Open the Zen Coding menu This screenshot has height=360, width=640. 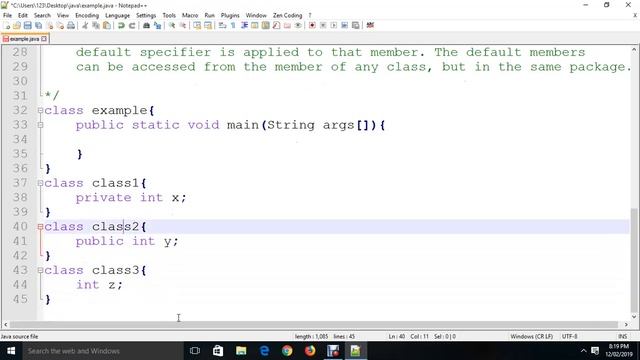(x=287, y=16)
